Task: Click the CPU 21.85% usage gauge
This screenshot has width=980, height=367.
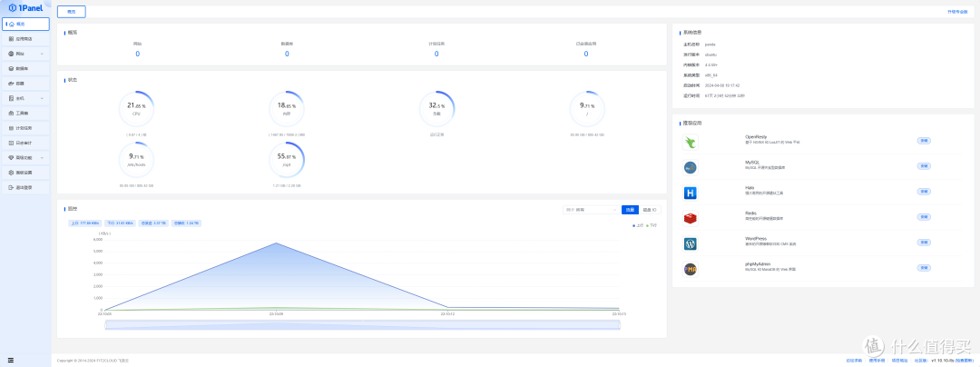Action: click(137, 109)
